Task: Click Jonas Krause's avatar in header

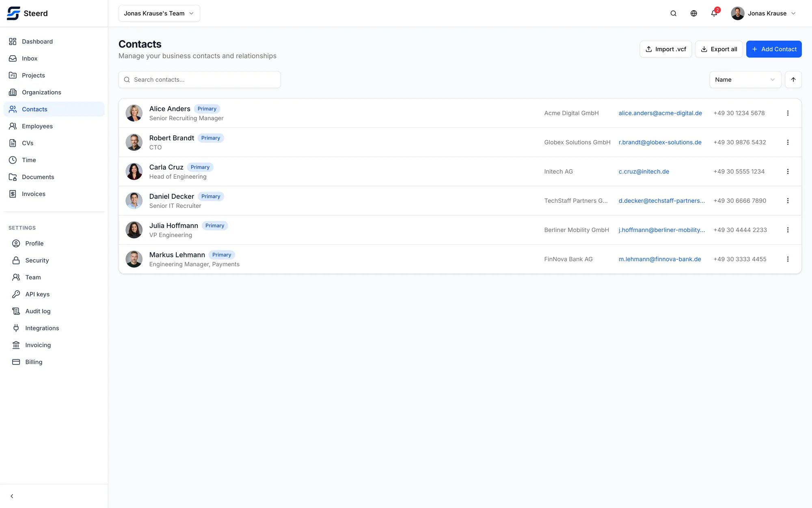Action: coord(738,13)
